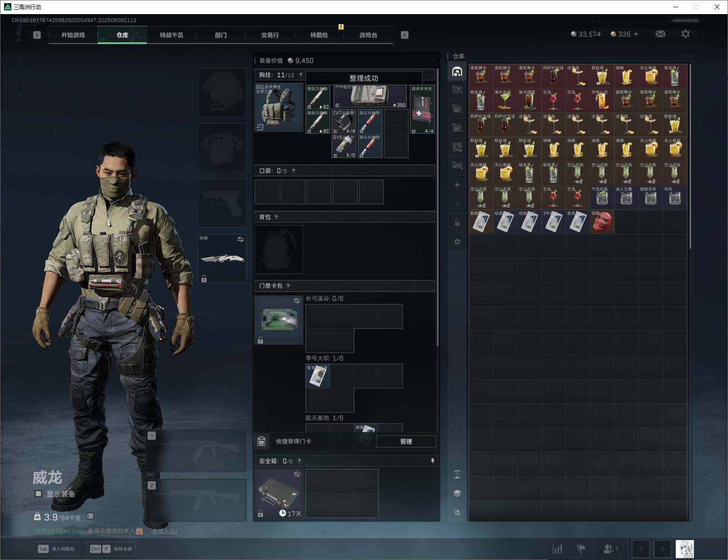Swap the keycard case via arrows icon
This screenshot has height=560, width=728.
pyautogui.click(x=297, y=301)
